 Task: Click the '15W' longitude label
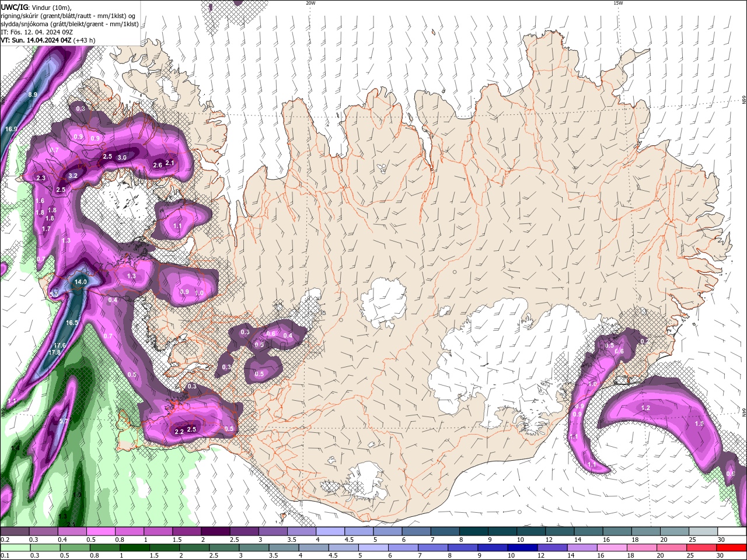[617, 3]
